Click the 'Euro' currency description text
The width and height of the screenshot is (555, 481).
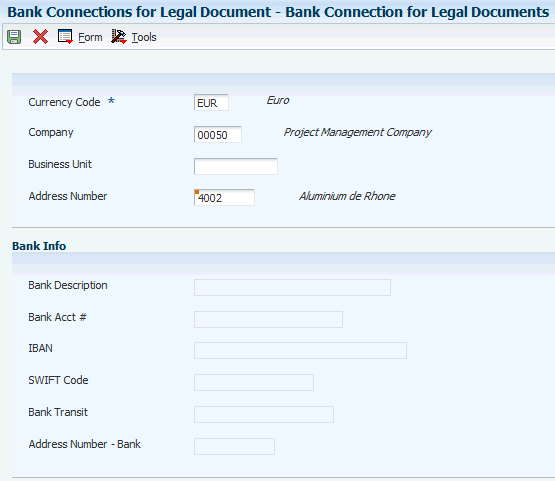tap(278, 101)
